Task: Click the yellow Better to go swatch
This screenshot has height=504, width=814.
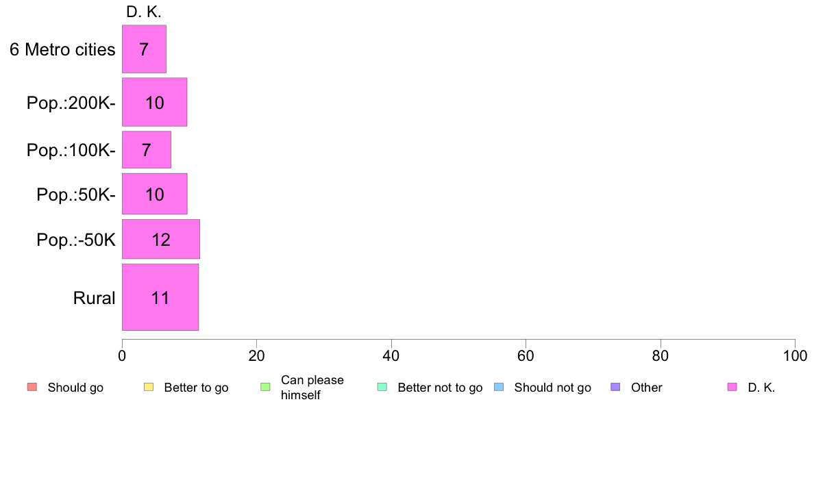Action: [x=149, y=387]
